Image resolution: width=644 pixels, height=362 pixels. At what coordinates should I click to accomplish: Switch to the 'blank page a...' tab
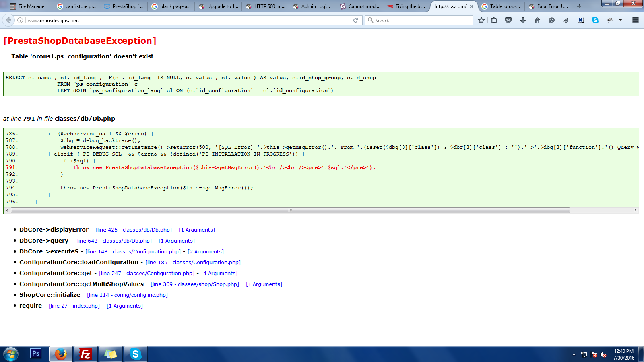[x=171, y=6]
